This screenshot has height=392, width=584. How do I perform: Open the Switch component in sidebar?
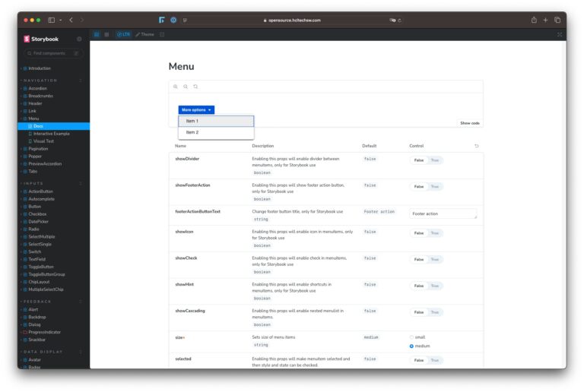(x=35, y=251)
